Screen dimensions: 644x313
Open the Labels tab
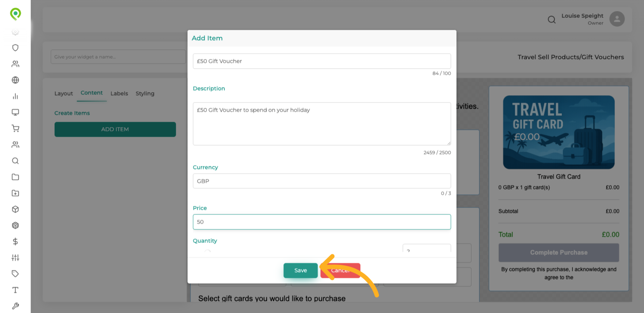119,94
